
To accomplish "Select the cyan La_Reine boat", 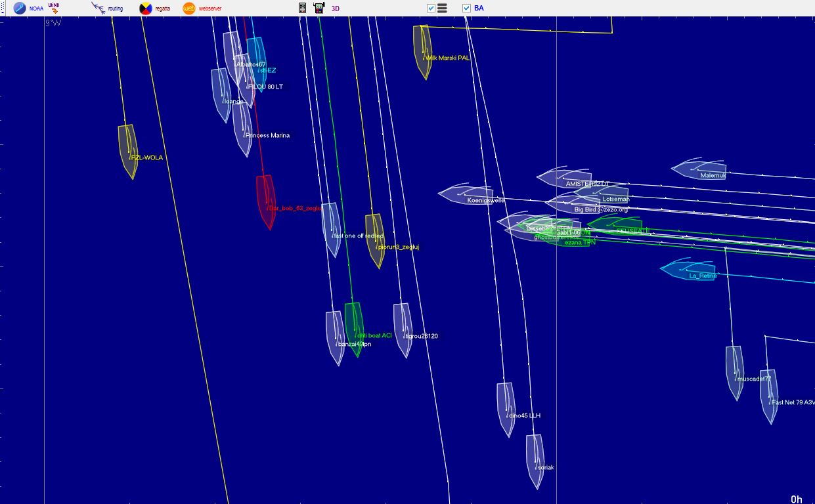I will pyautogui.click(x=688, y=270).
